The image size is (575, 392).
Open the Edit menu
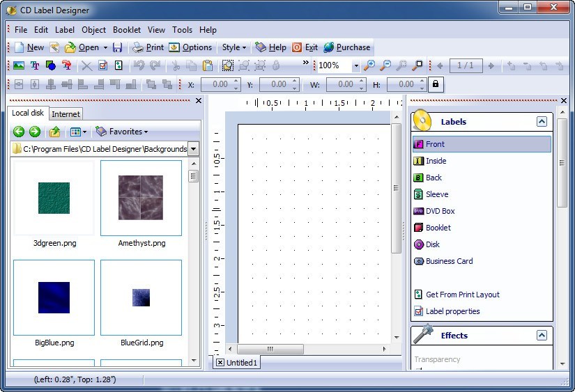click(41, 30)
